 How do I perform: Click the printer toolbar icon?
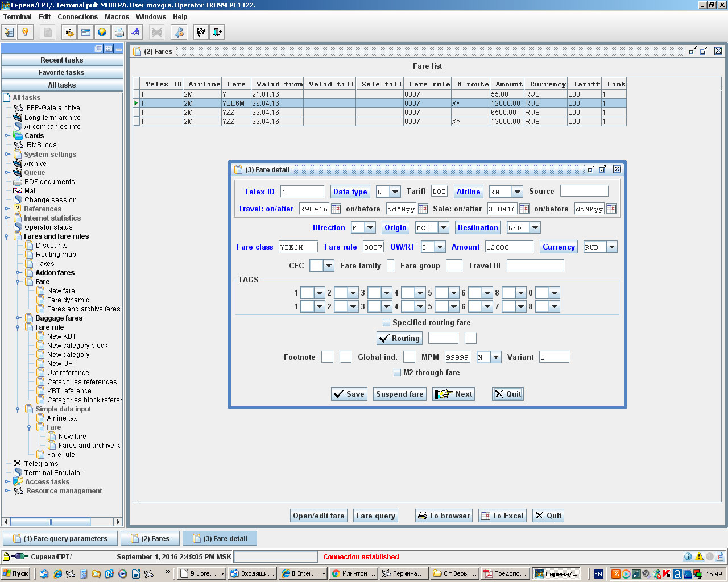point(119,32)
